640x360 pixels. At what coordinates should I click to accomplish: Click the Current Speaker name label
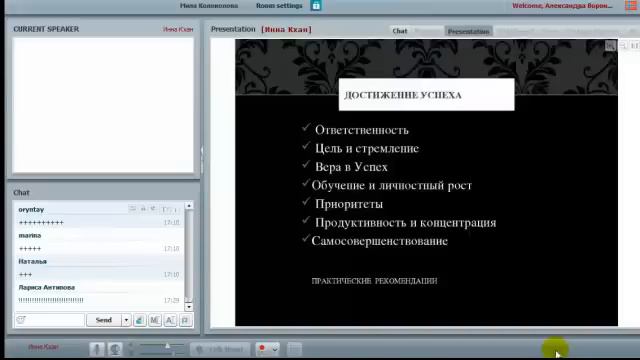pyautogui.click(x=178, y=29)
